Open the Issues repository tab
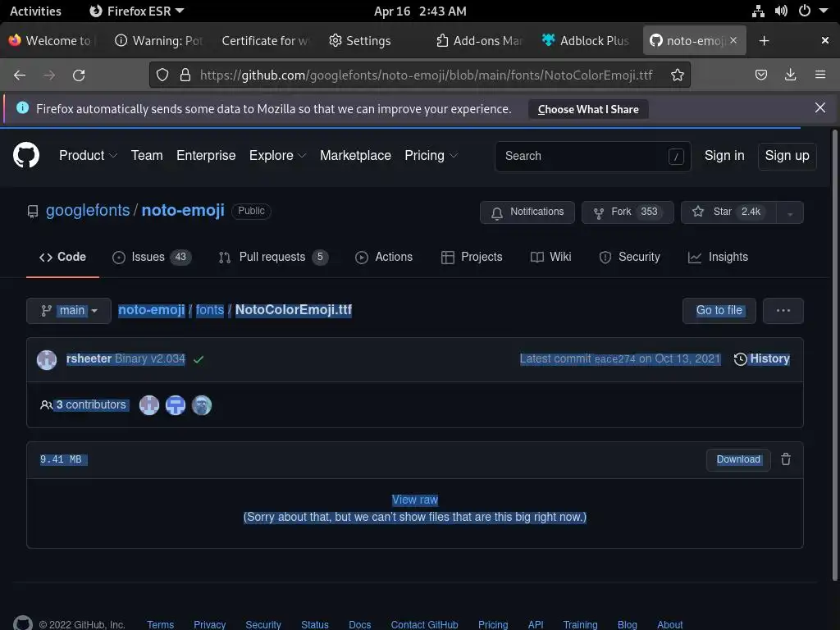 pyautogui.click(x=152, y=257)
